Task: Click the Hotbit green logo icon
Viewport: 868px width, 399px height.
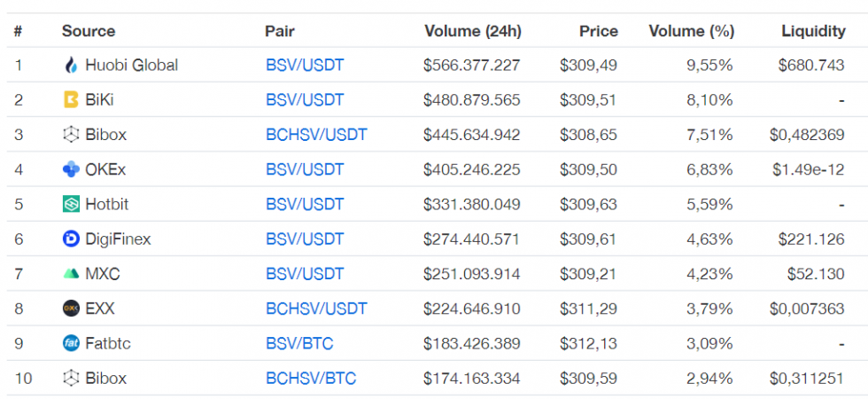Action: (x=72, y=204)
